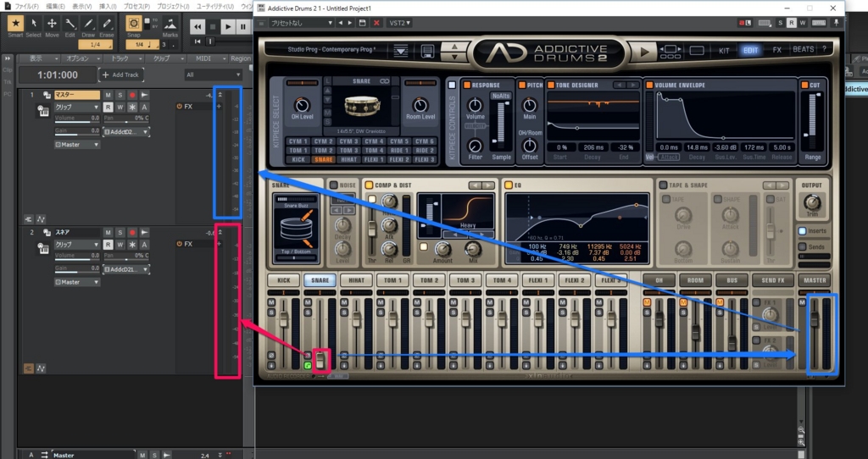Pause the transport
868x459 pixels.
(243, 26)
